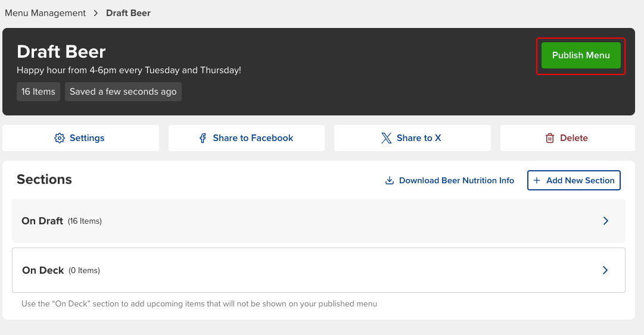Screen dimensions: 644x335
Task: Click the breadcrumb arrow after Menu Management
Action: 96,13
